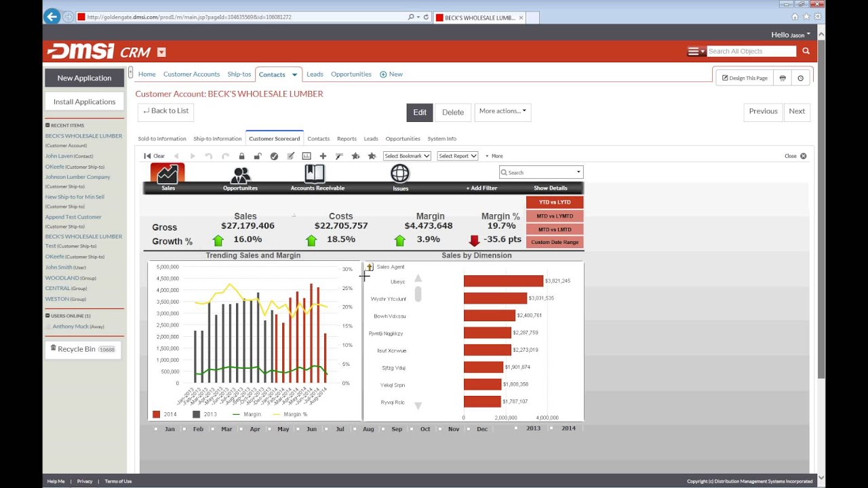Click the add bookmark star icon

tap(355, 156)
